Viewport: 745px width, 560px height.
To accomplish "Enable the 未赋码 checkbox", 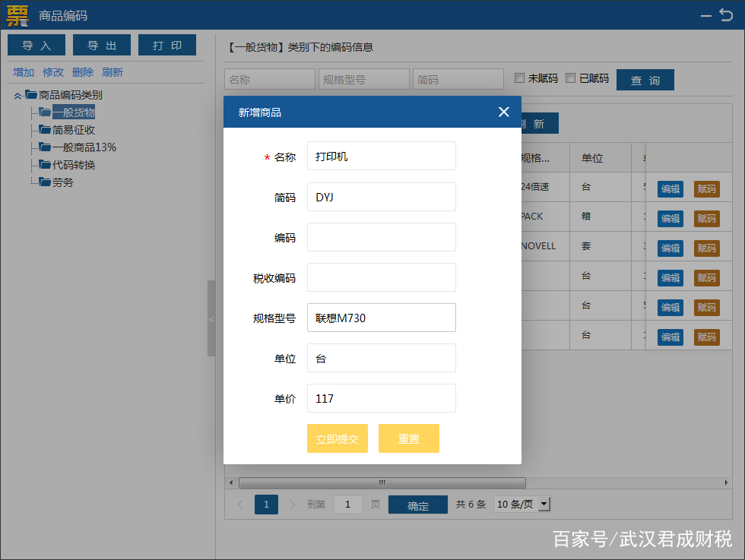I will [520, 78].
